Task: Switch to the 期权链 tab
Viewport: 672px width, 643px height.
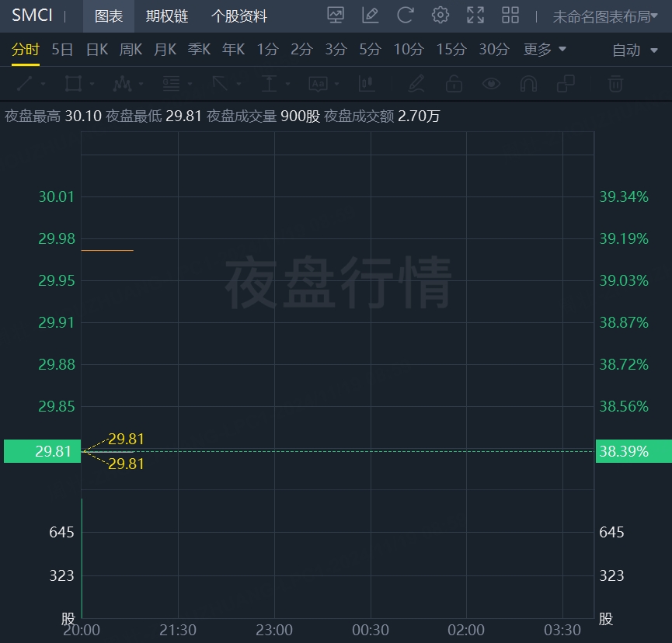Action: 167,16
